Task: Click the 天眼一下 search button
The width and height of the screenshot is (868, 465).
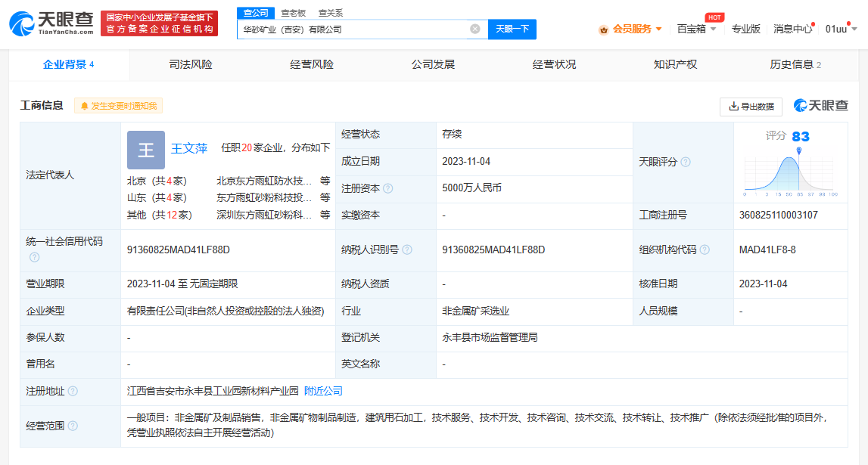Action: click(512, 29)
